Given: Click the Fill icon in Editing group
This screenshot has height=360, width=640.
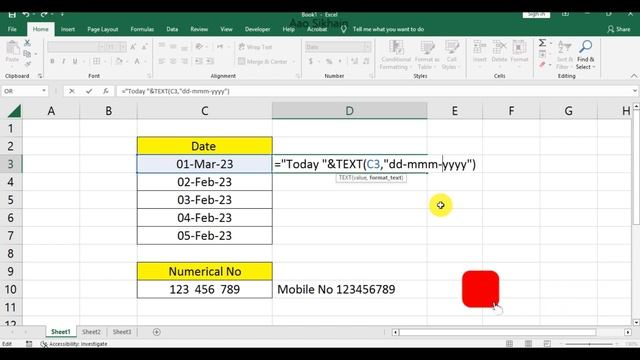Looking at the screenshot, I should [x=542, y=54].
